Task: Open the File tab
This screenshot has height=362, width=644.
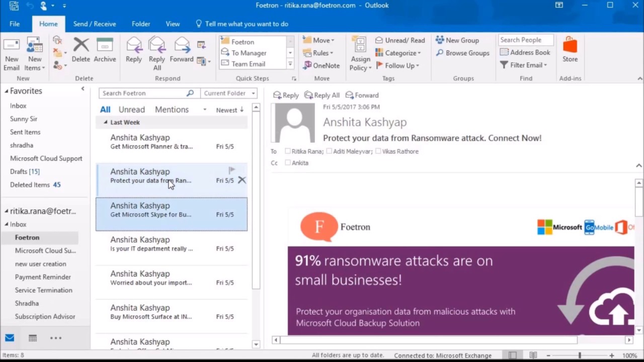Action: (15, 24)
